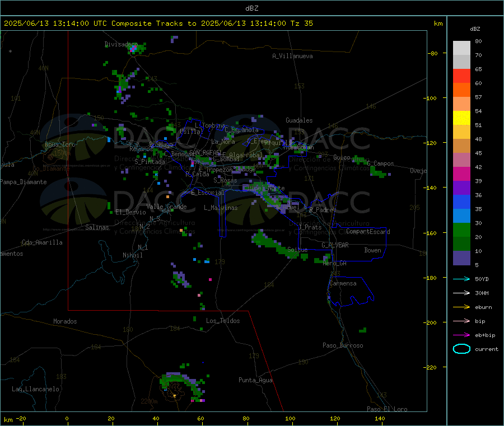This screenshot has height=426, width=504.
Task: Pick the orange 57–60 dBZ swatch
Action: coord(461,90)
